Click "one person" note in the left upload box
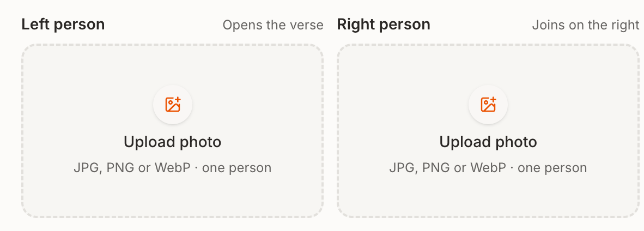This screenshot has width=644, height=231. (236, 168)
